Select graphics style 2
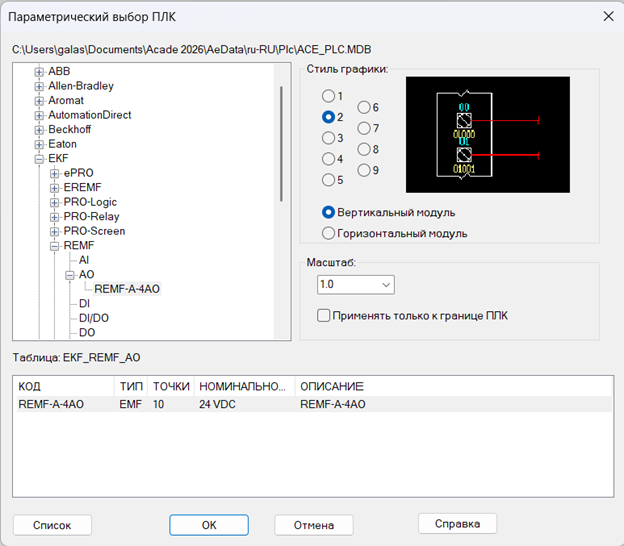 tap(328, 117)
